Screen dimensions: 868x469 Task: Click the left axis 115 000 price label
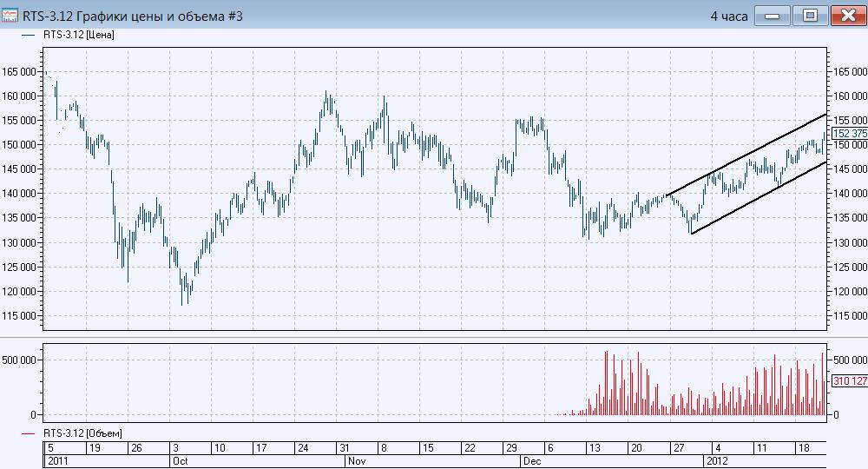(x=19, y=315)
